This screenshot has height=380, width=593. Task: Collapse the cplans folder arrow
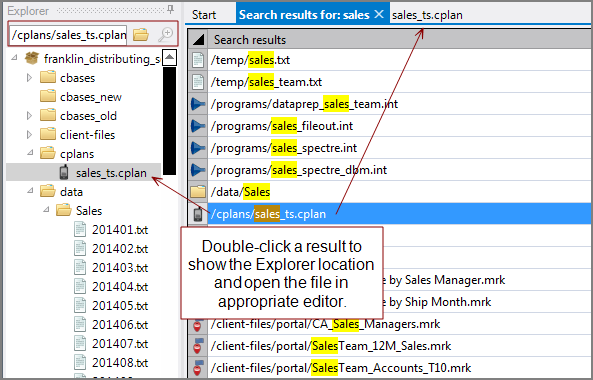point(30,153)
